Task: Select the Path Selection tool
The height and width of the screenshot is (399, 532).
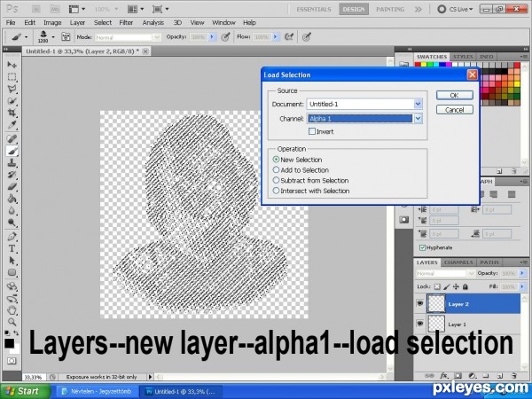Action: tap(12, 261)
